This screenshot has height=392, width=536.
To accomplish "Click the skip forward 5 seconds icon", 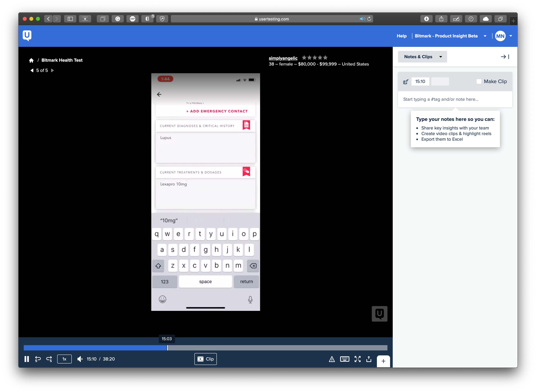I will coord(49,359).
